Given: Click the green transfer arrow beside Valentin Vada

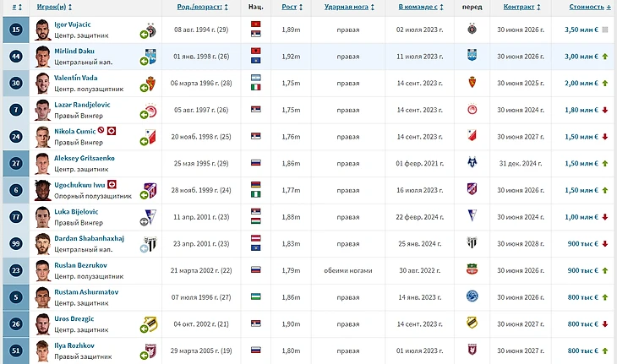Looking at the screenshot, I should point(145,87).
